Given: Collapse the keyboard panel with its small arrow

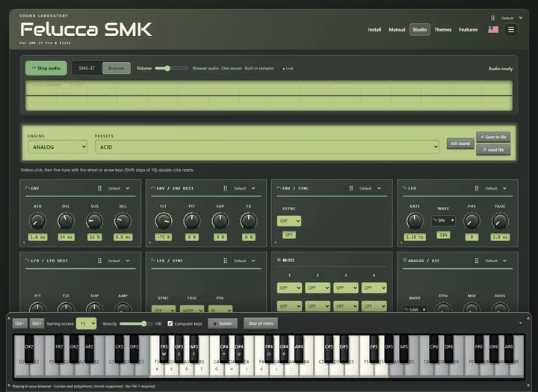Looking at the screenshot, I should [x=520, y=323].
